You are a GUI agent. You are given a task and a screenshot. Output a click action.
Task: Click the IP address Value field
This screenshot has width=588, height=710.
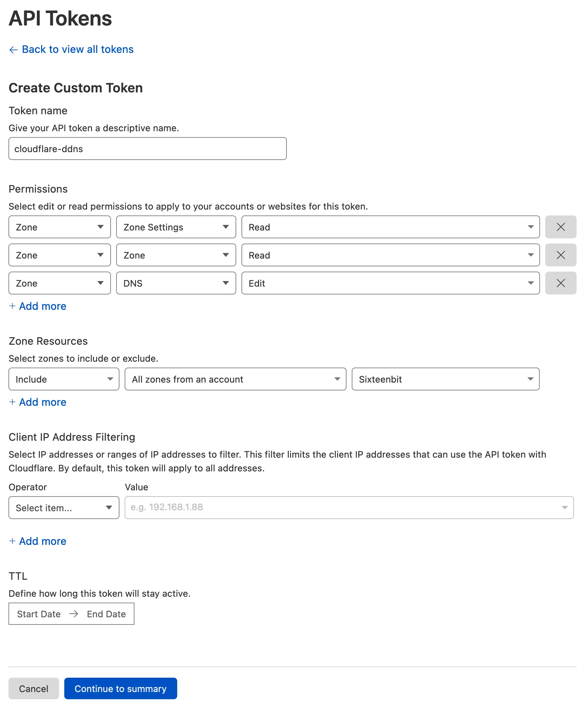(x=349, y=508)
